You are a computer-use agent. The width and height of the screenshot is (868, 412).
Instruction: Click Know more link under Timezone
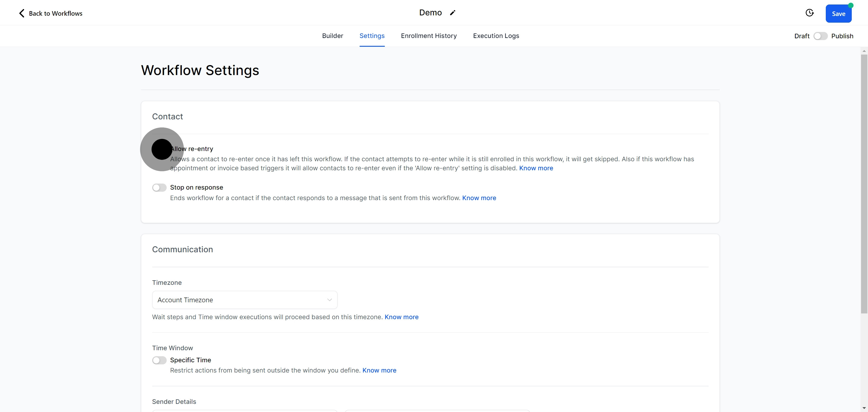point(401,317)
